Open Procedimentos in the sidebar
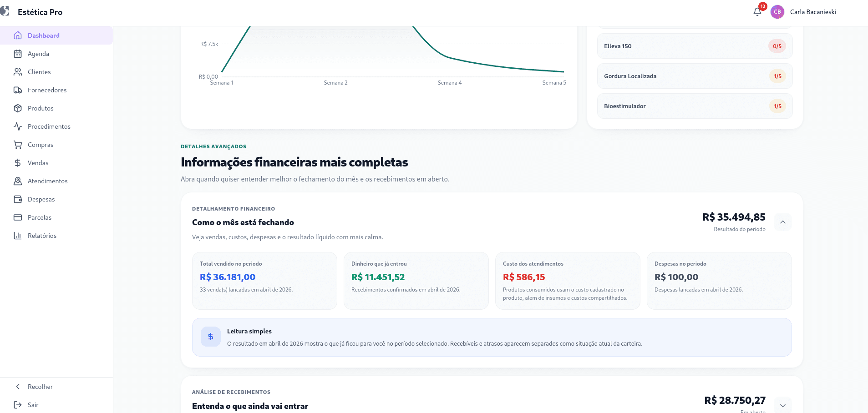This screenshot has height=413, width=868. 56,126
